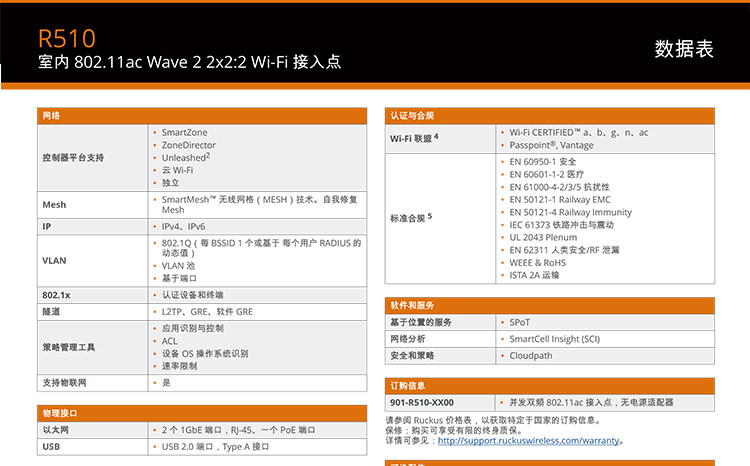Click the 'Wi-Fi 联盟' row label
This screenshot has height=466, width=750.
click(x=414, y=138)
